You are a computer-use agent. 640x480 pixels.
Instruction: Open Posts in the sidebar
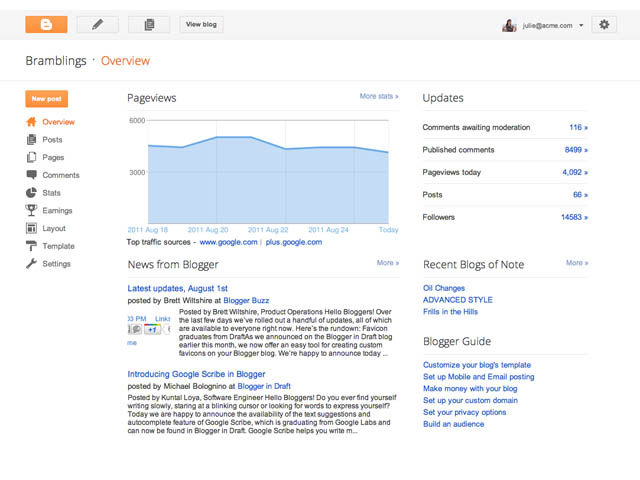(52, 140)
